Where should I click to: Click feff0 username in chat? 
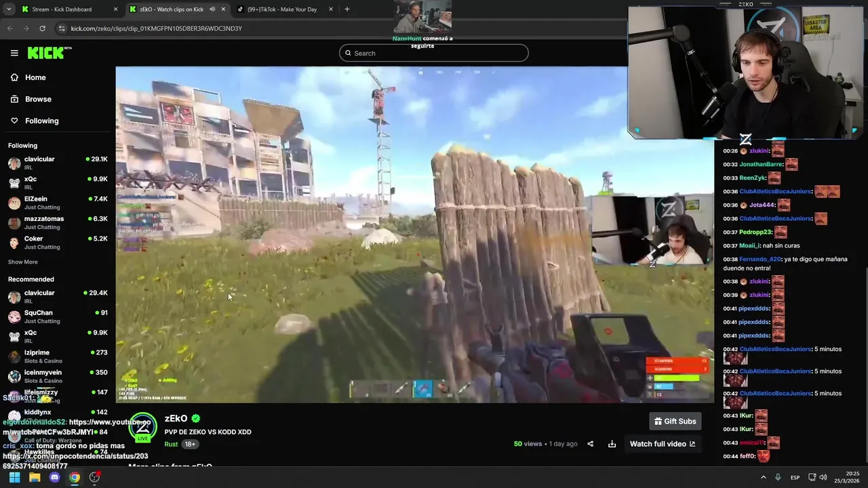(747, 456)
